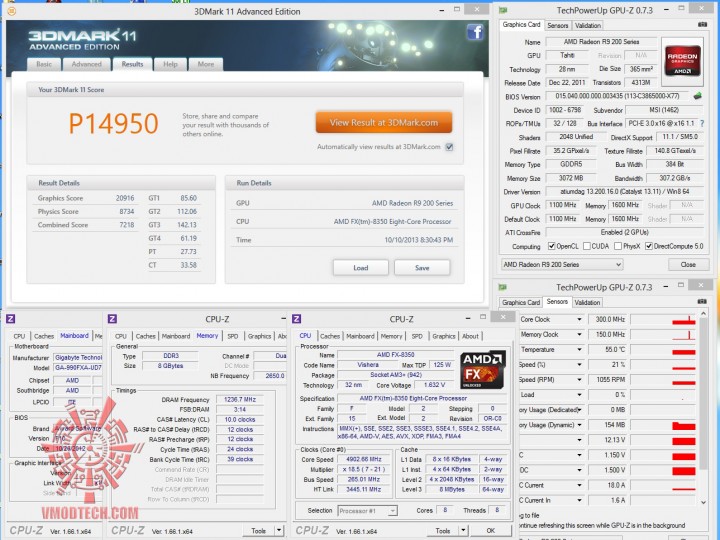Click View Result at 3DMark.com button

384,123
